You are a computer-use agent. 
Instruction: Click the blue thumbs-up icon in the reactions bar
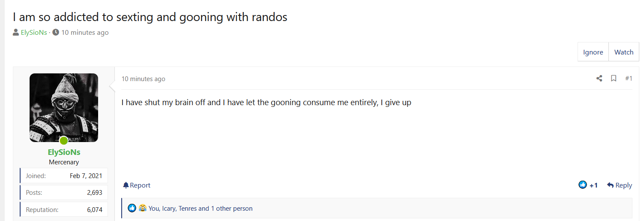point(132,209)
